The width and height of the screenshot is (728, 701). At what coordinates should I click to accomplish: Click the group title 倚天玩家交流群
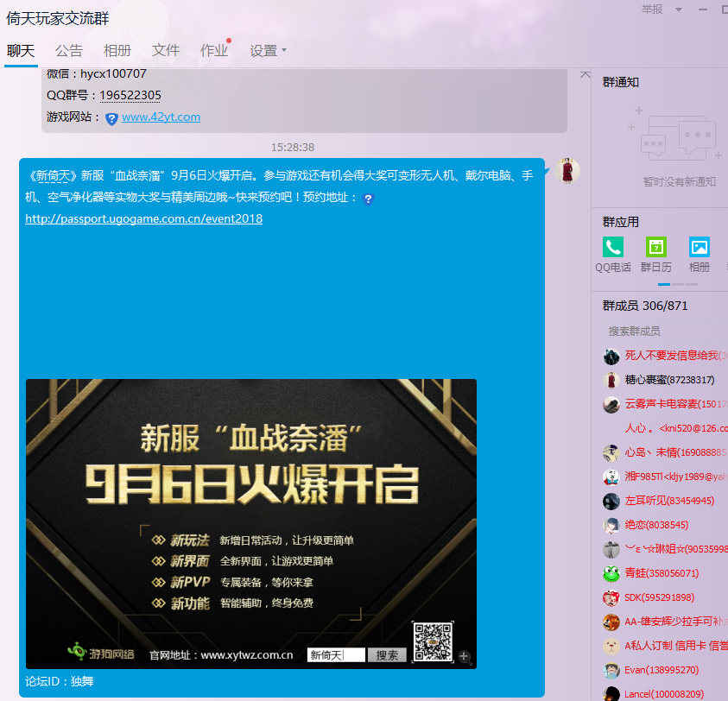tap(58, 19)
